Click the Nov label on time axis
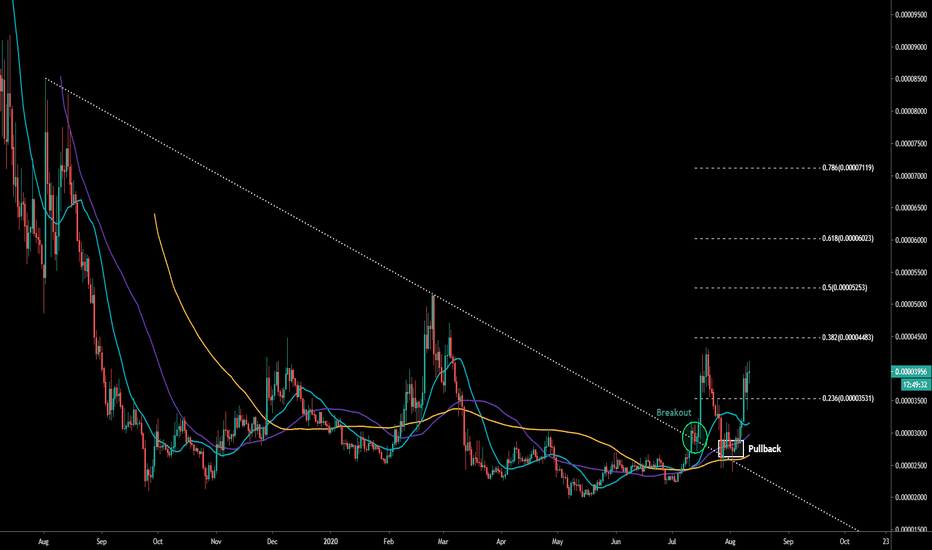Viewport: 932px width, 550px height. (x=216, y=542)
